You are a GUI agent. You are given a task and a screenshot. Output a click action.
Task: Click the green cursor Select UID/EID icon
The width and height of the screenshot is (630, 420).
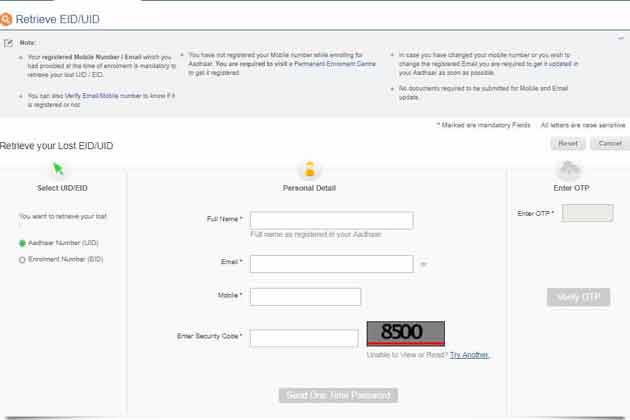click(x=59, y=169)
